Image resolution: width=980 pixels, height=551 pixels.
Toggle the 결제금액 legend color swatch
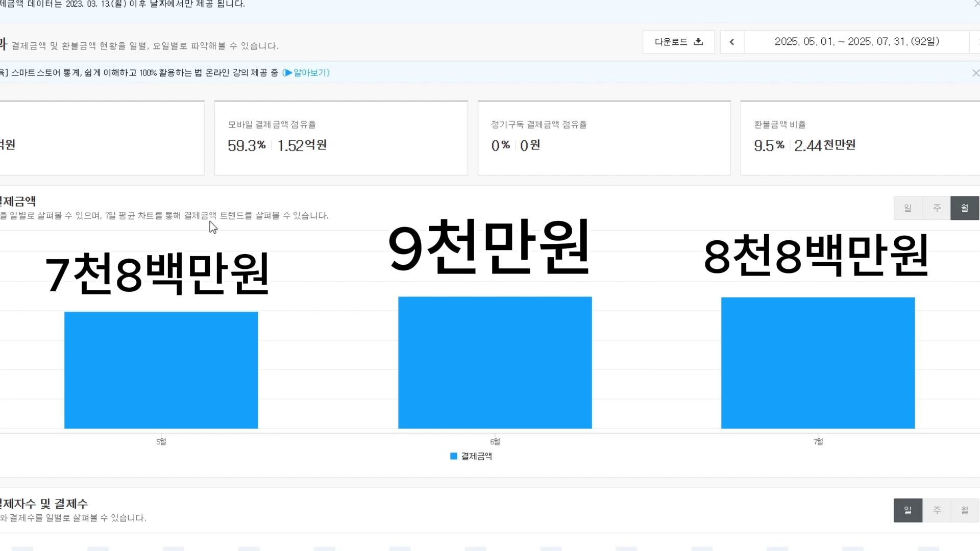coord(454,456)
